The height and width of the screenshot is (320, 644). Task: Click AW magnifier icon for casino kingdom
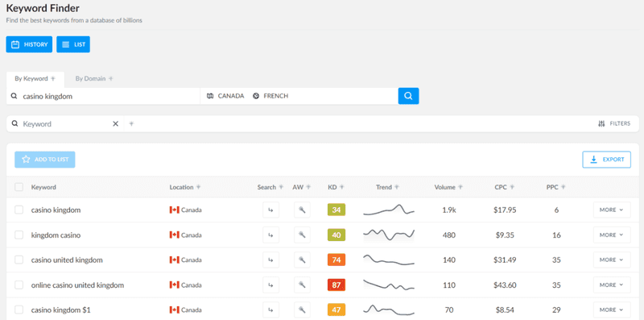point(302,210)
